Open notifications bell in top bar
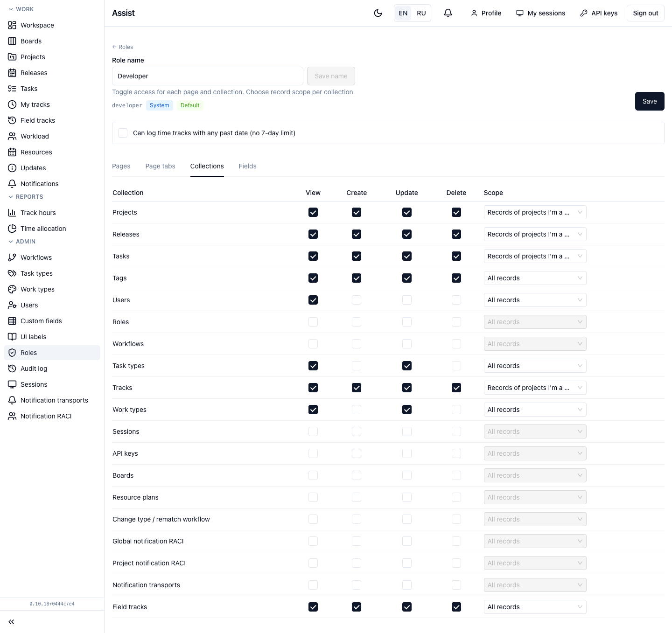This screenshot has height=633, width=672. (448, 13)
